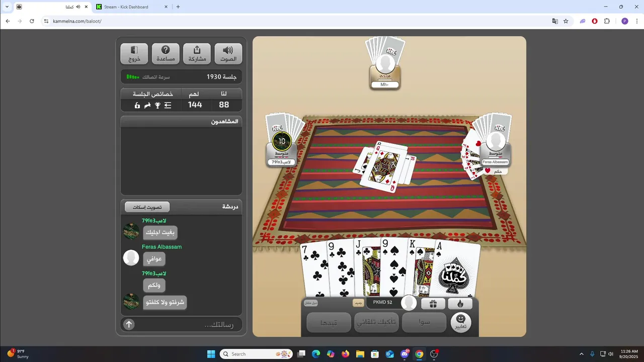The image size is (644, 362).
Task: Click top player Mh- avatar
Action: click(x=385, y=64)
